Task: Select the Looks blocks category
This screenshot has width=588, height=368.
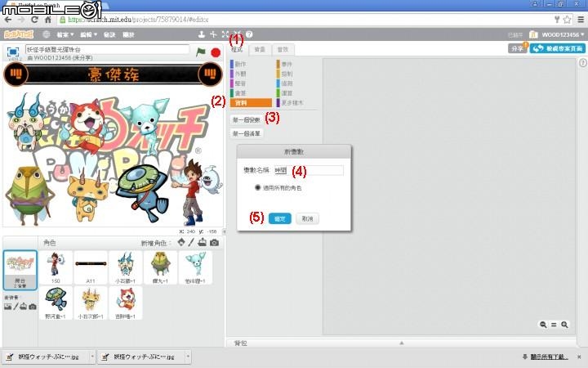Action: click(x=250, y=74)
